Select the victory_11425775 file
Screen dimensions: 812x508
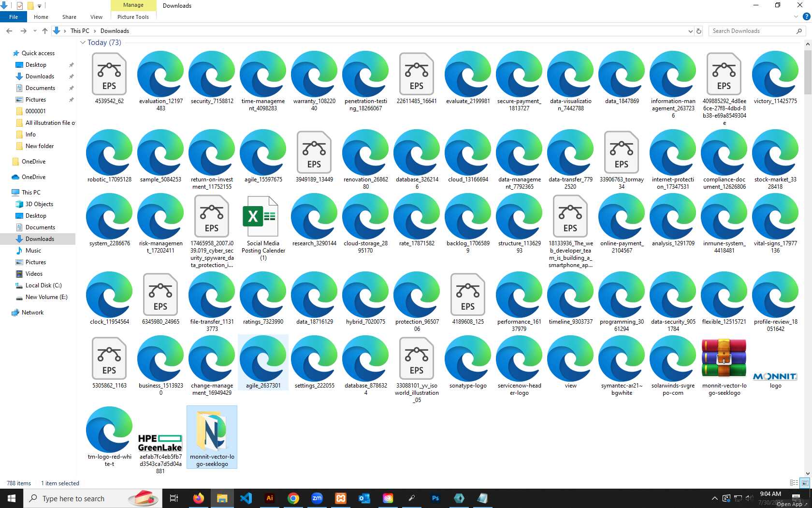coord(775,77)
